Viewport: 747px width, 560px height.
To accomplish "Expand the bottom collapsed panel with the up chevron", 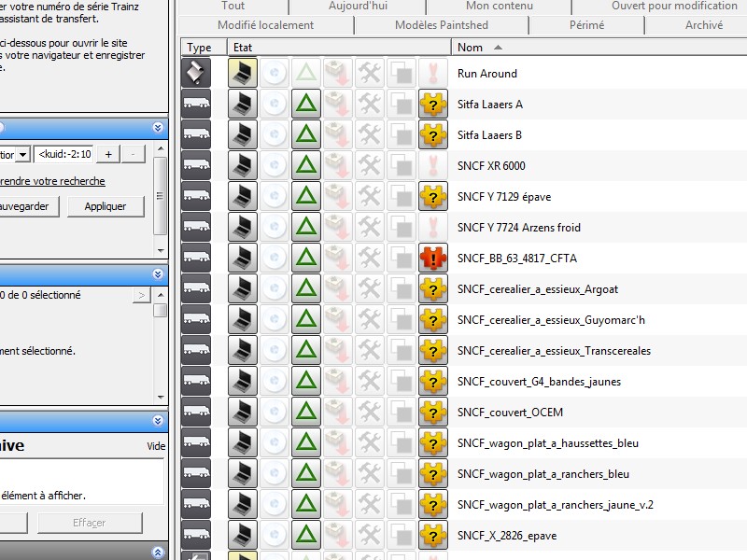I will [x=158, y=553].
